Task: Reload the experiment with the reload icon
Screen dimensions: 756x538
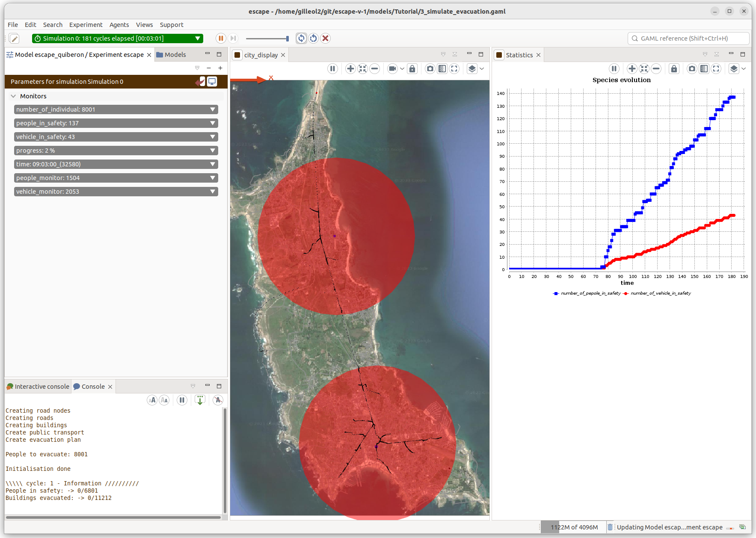Action: (314, 38)
